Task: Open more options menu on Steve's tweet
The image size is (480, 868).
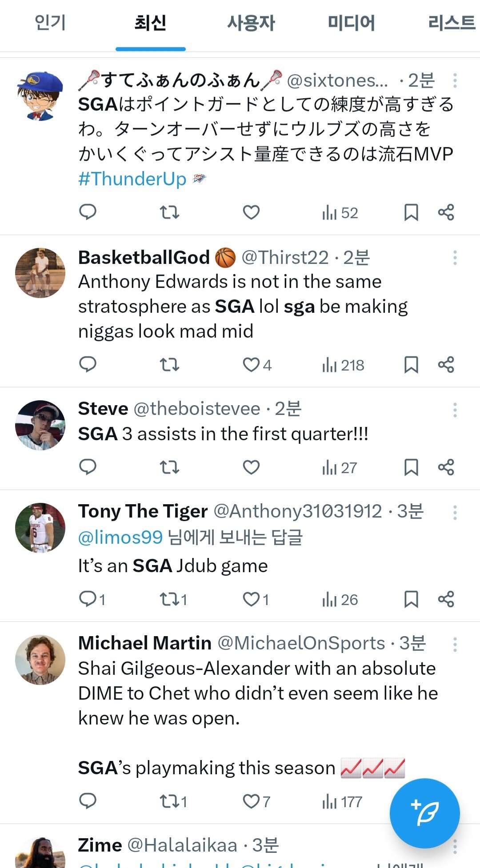Action: pyautogui.click(x=455, y=410)
